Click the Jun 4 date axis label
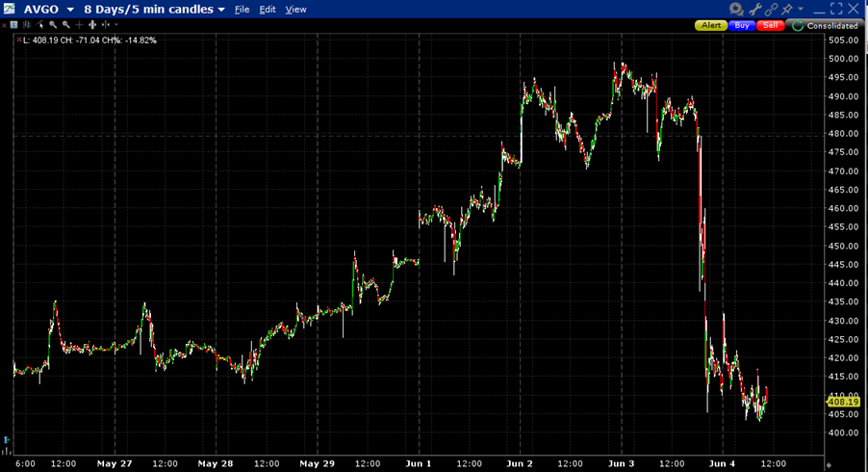 pyautogui.click(x=722, y=463)
